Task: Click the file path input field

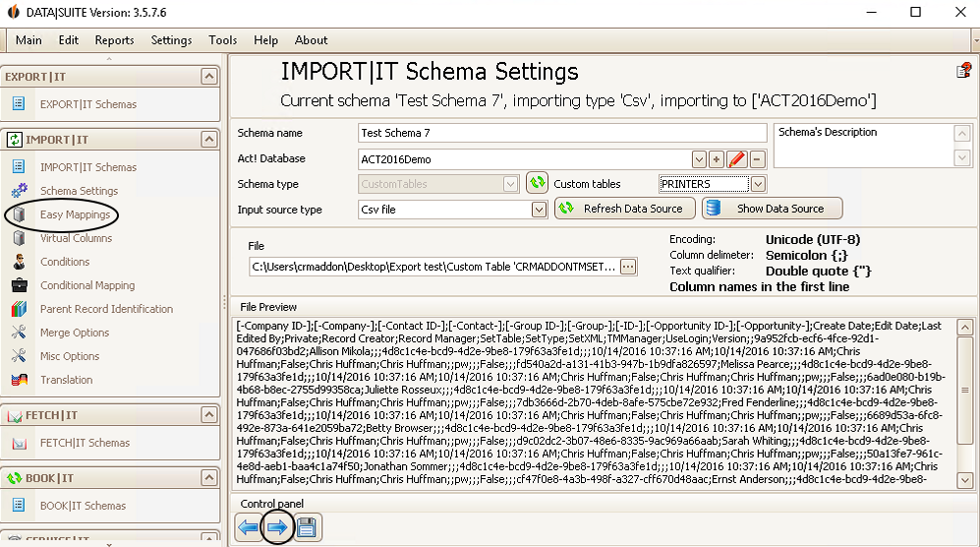Action: (434, 267)
